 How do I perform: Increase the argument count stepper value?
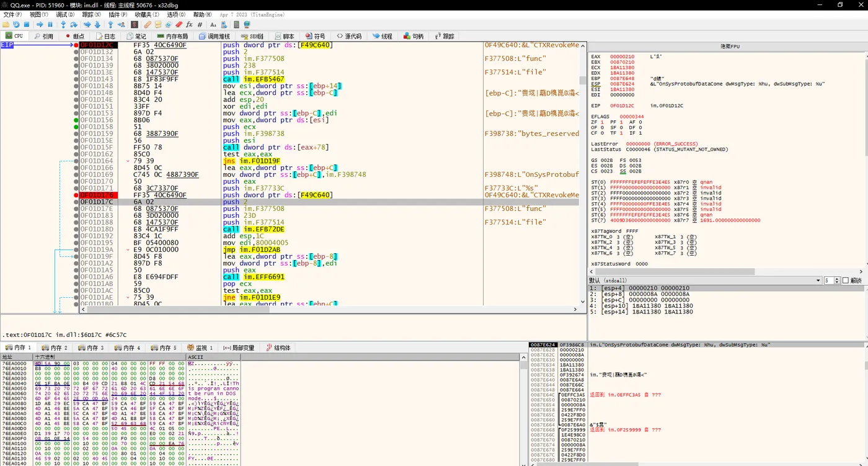click(x=837, y=278)
